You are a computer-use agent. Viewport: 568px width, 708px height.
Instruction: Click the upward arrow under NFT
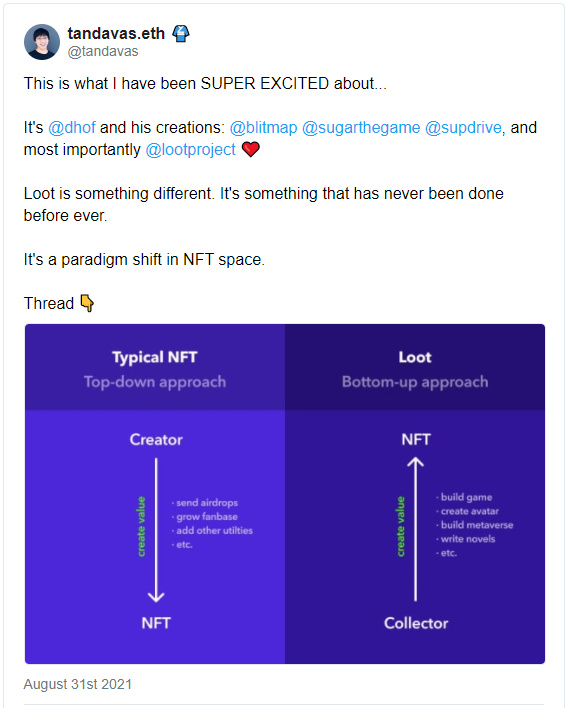(415, 529)
